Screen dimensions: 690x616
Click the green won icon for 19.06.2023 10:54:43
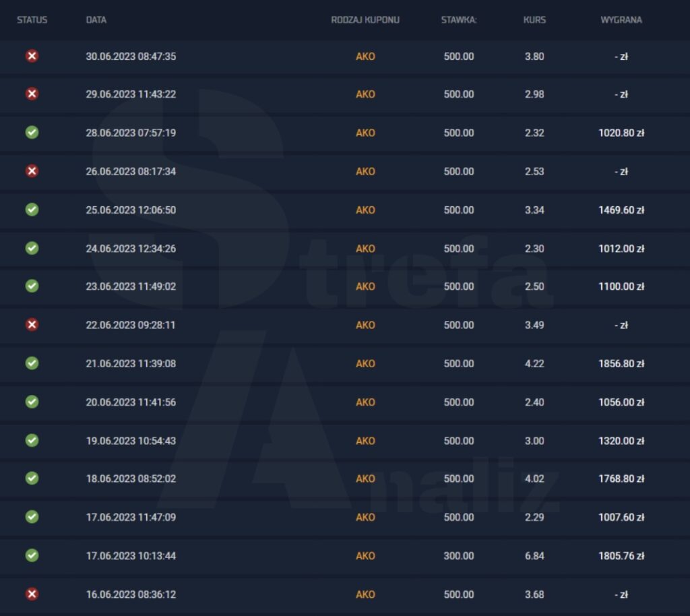tap(32, 441)
